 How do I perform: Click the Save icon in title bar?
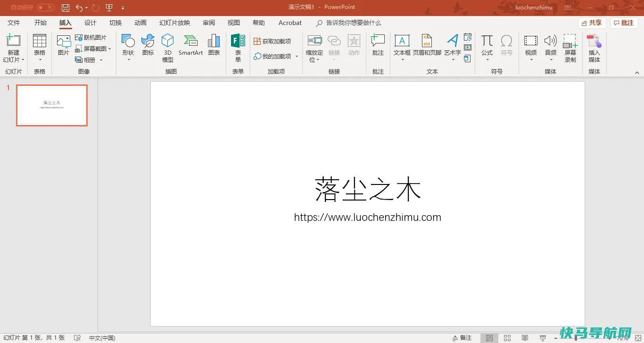pos(66,8)
